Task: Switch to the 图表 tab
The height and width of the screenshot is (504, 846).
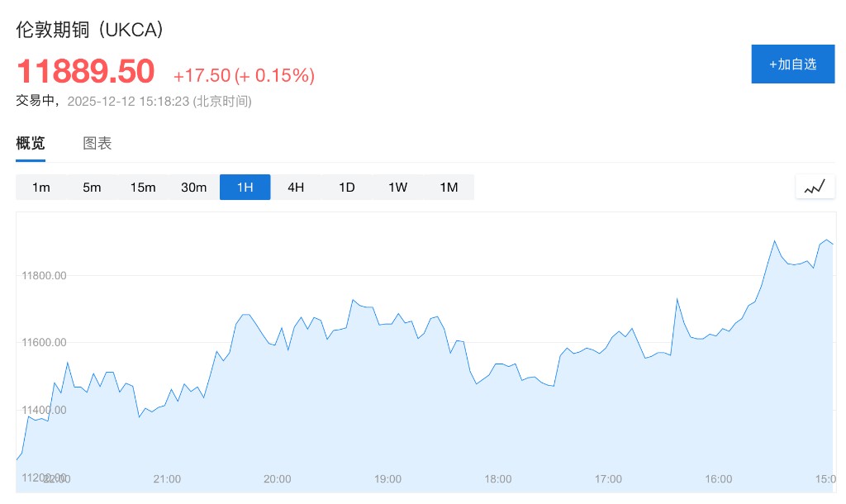Action: (97, 143)
